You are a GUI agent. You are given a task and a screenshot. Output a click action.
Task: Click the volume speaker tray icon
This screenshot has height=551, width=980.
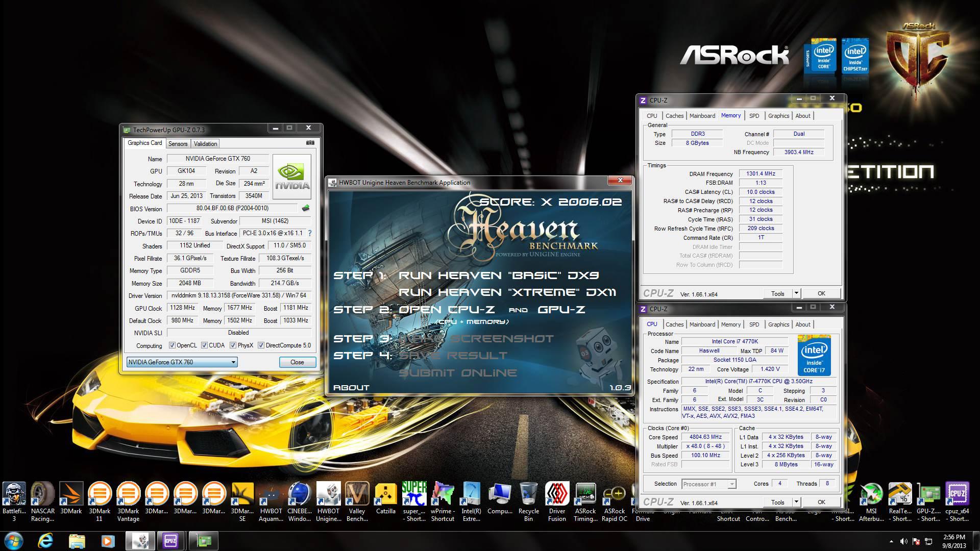point(903,541)
